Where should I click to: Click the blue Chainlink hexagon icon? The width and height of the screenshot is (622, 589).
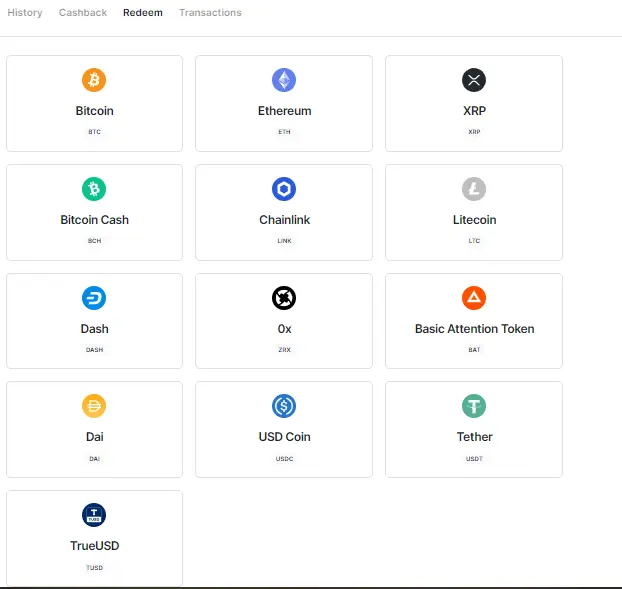pos(284,189)
